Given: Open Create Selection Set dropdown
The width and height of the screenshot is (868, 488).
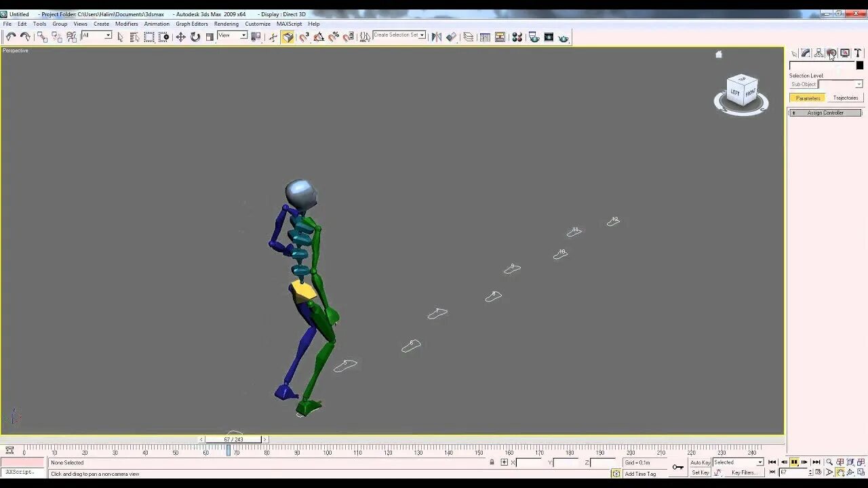Looking at the screenshot, I should point(399,35).
